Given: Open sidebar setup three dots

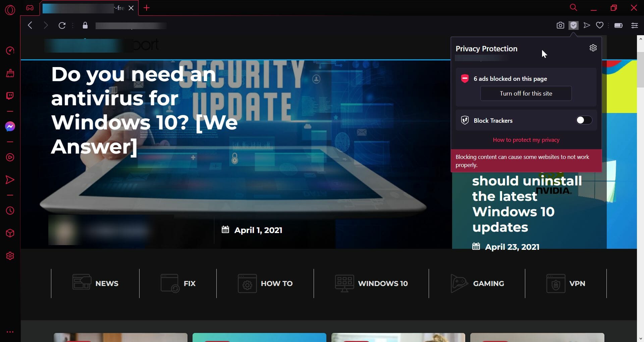Looking at the screenshot, I should click(x=10, y=332).
